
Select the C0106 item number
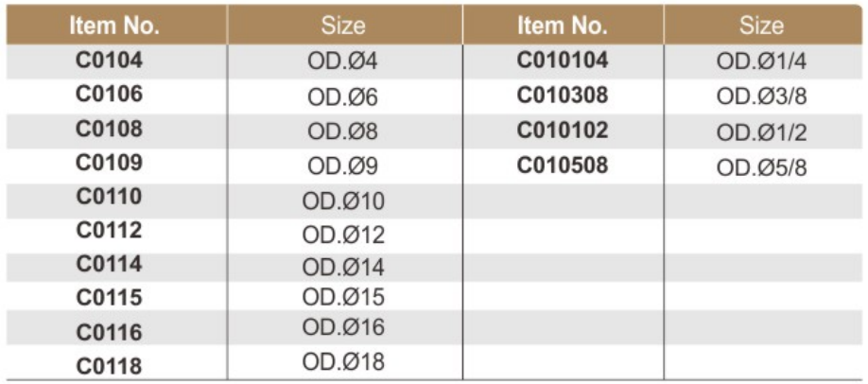(x=110, y=94)
